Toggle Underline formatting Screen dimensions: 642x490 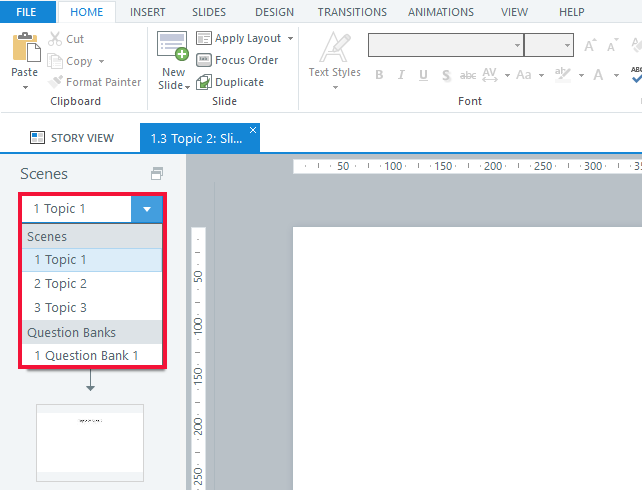point(423,75)
